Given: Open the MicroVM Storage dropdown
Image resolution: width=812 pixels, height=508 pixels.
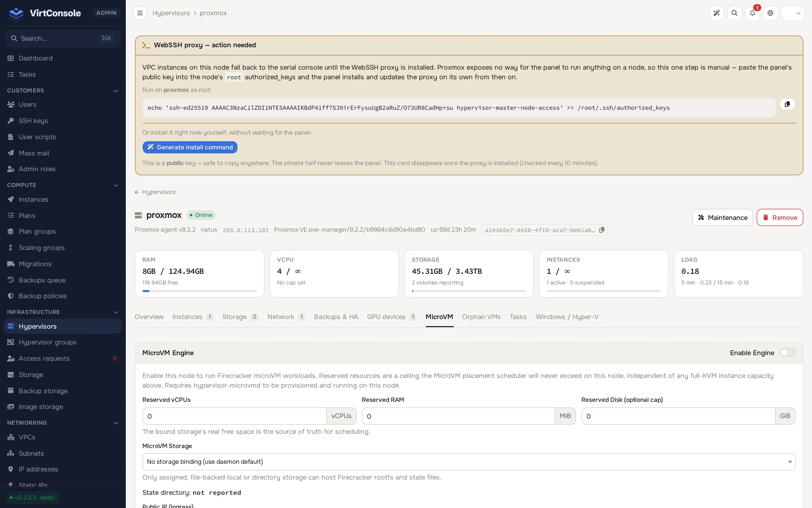Looking at the screenshot, I should click(469, 461).
